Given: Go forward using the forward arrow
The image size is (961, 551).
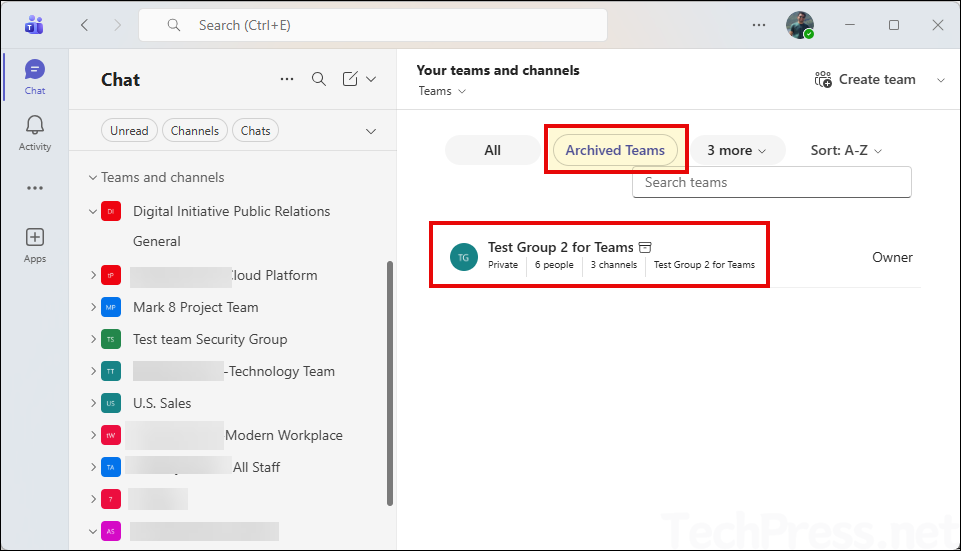Looking at the screenshot, I should (117, 25).
